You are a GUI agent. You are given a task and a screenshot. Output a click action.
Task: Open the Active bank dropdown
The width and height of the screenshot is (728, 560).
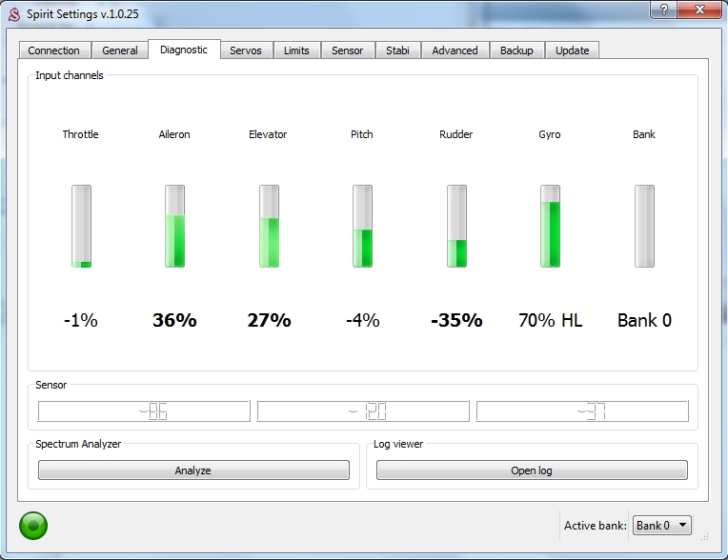point(662,525)
